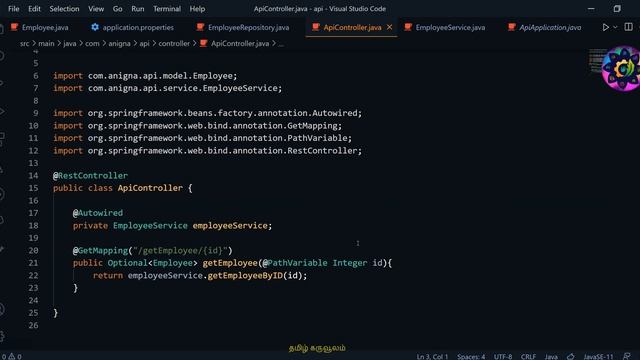
Task: Switch to the application.properties tab
Action: (133, 27)
